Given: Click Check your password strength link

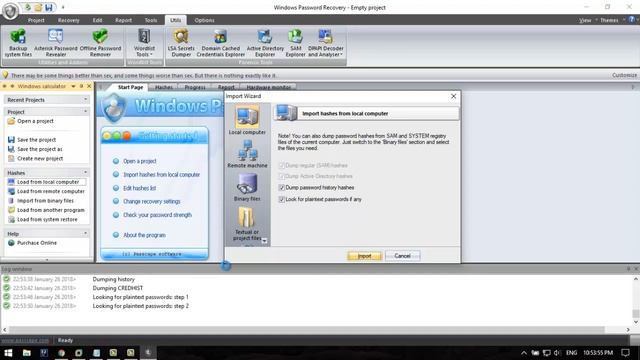Looking at the screenshot, I should (x=157, y=215).
